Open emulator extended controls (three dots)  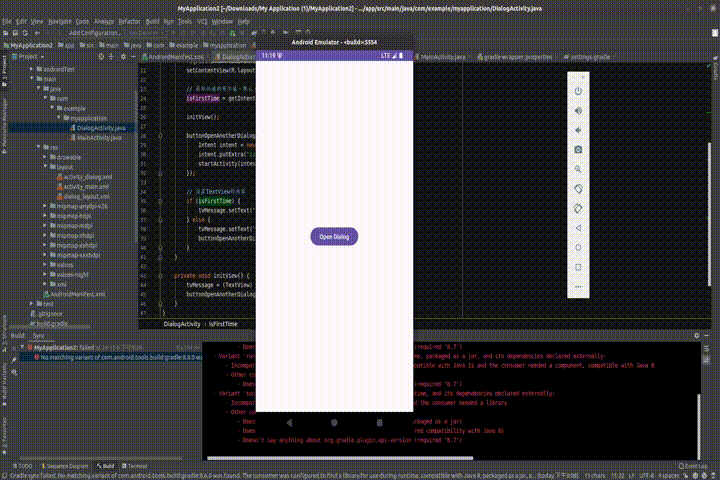coord(578,287)
